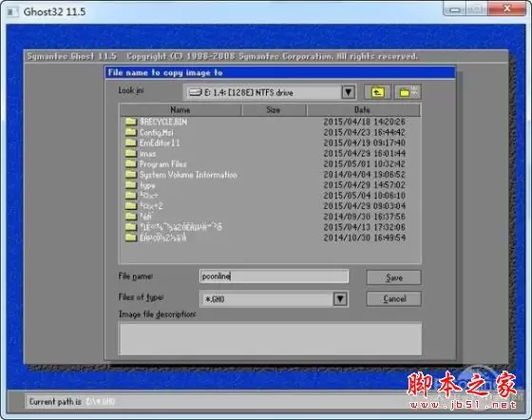
Task: Create a new folder icon
Action: (x=408, y=92)
